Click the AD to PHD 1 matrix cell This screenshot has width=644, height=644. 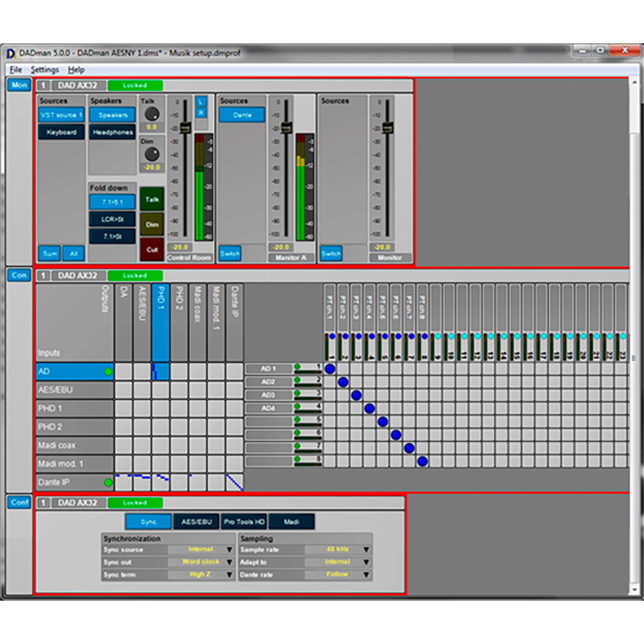pos(160,371)
